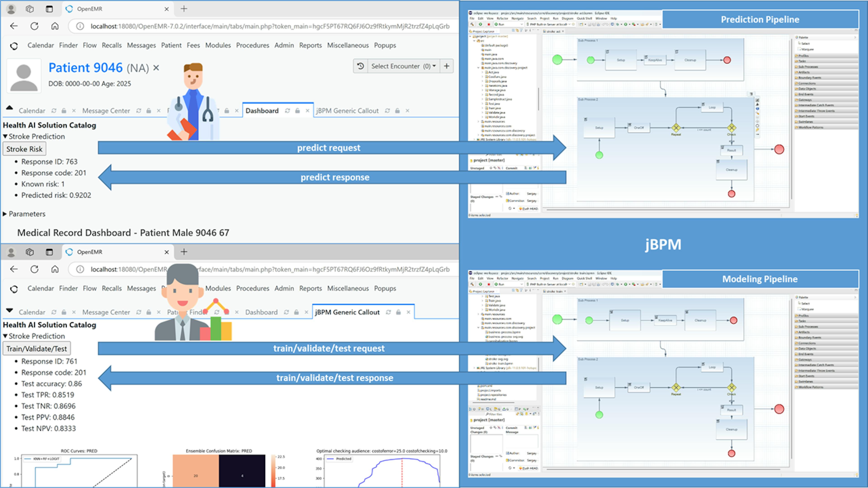
Task: Click the browser refresh icon in top window
Action: 34,26
